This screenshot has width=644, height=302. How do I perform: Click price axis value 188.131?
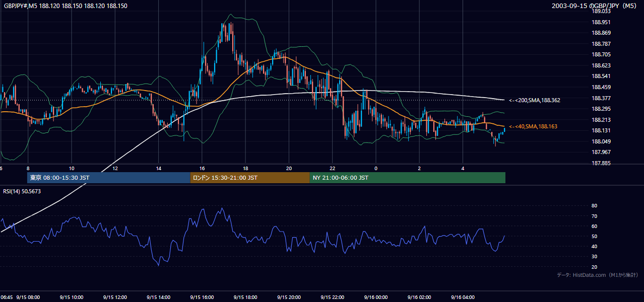click(x=601, y=130)
